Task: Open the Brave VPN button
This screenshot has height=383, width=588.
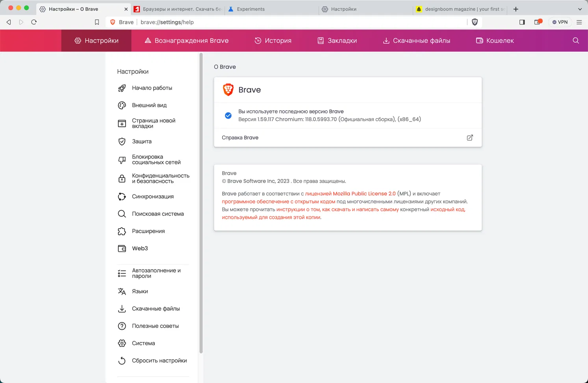Action: coord(560,22)
